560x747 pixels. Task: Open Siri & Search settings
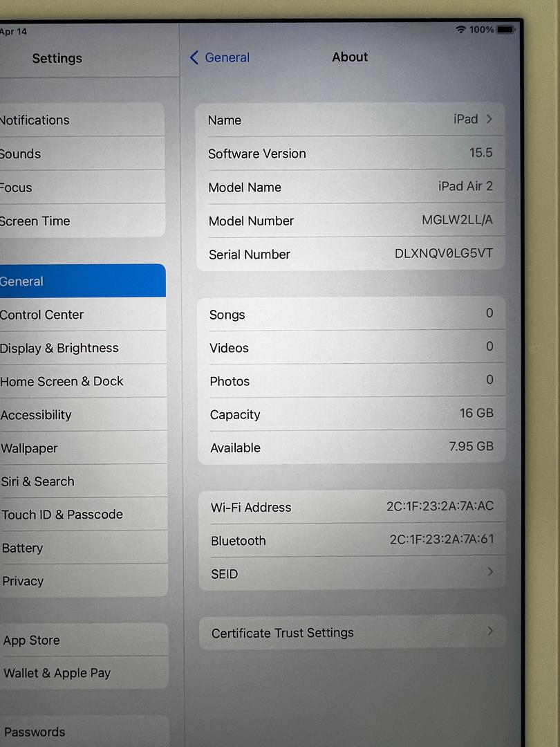pos(84,481)
